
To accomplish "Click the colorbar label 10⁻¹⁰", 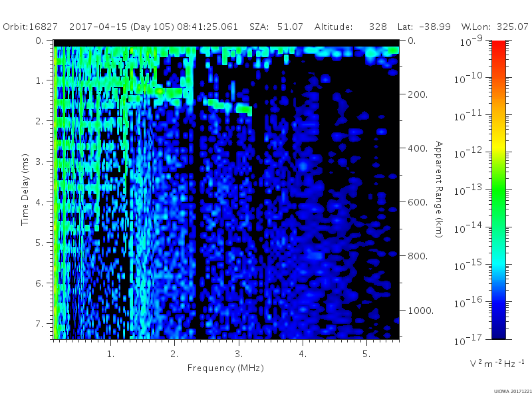I will pyautogui.click(x=469, y=78).
